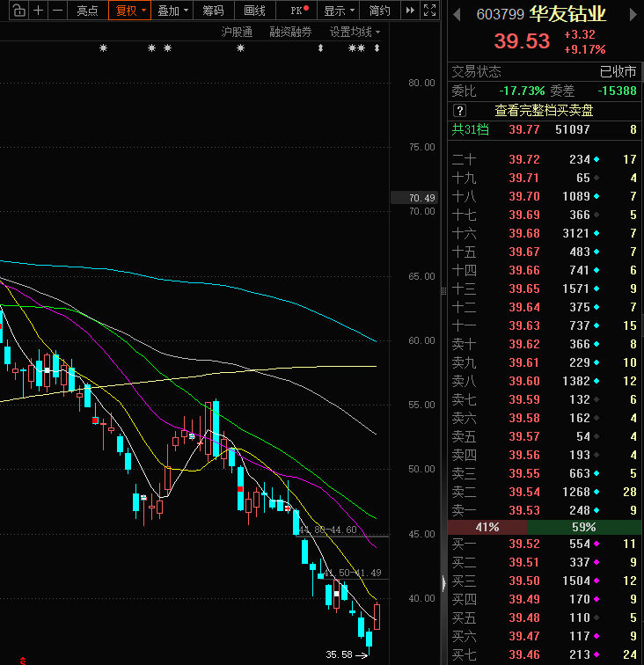This screenshot has height=665, width=644.
Task: Go to the next stock with the right arrow
Action: tap(633, 15)
